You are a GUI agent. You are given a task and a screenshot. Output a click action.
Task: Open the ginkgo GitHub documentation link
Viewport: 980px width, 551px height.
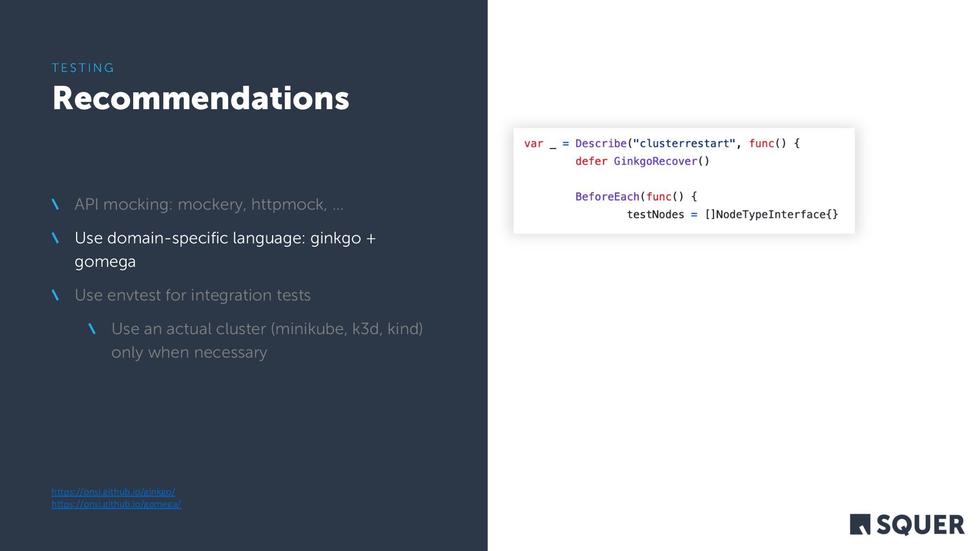click(113, 491)
